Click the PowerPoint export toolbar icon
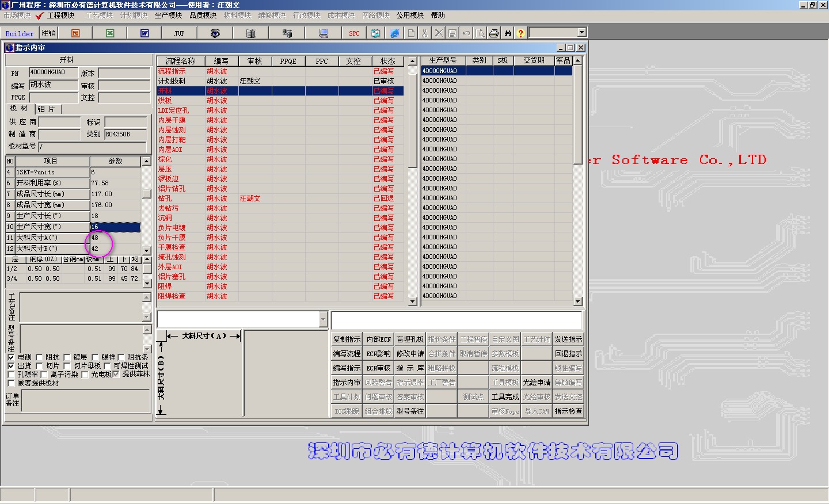Viewport: 829px width, 504px height. pyautogui.click(x=75, y=33)
